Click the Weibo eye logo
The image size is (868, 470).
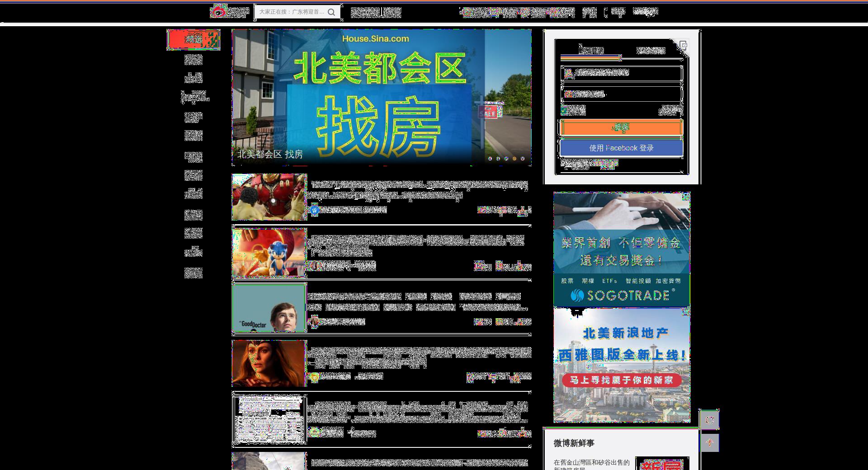pyautogui.click(x=219, y=11)
